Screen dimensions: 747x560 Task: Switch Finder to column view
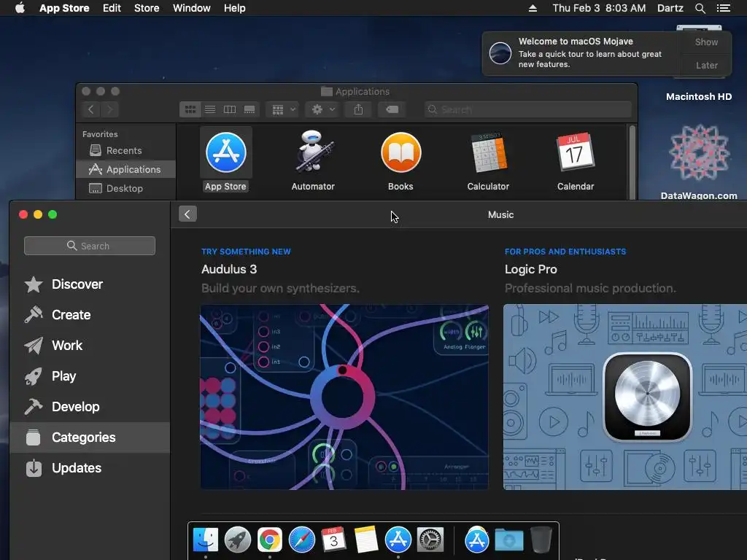[x=230, y=109]
